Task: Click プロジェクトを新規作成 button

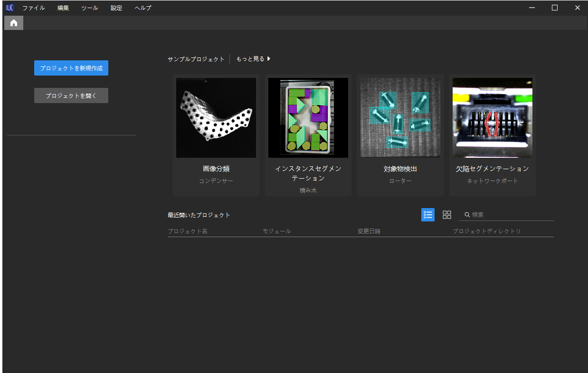Action: (x=71, y=68)
